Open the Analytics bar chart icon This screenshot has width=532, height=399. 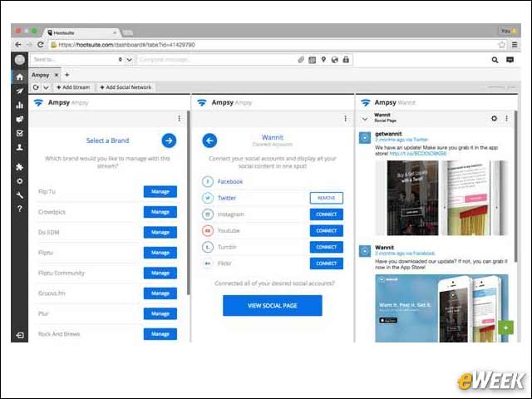coord(20,106)
